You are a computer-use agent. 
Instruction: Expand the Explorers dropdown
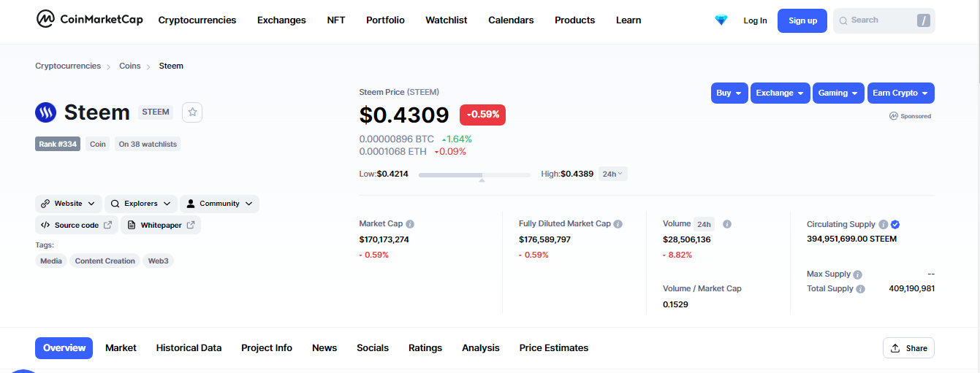[x=141, y=204]
